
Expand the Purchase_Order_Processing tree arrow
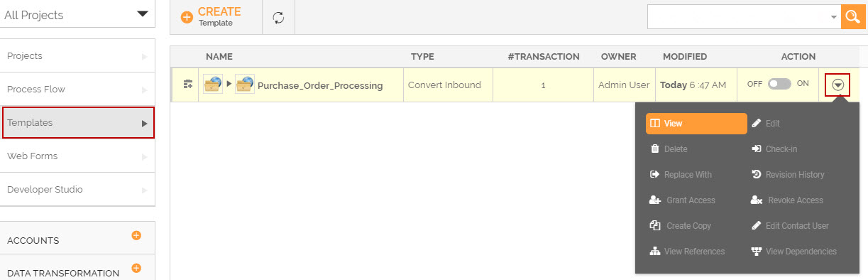(x=229, y=85)
